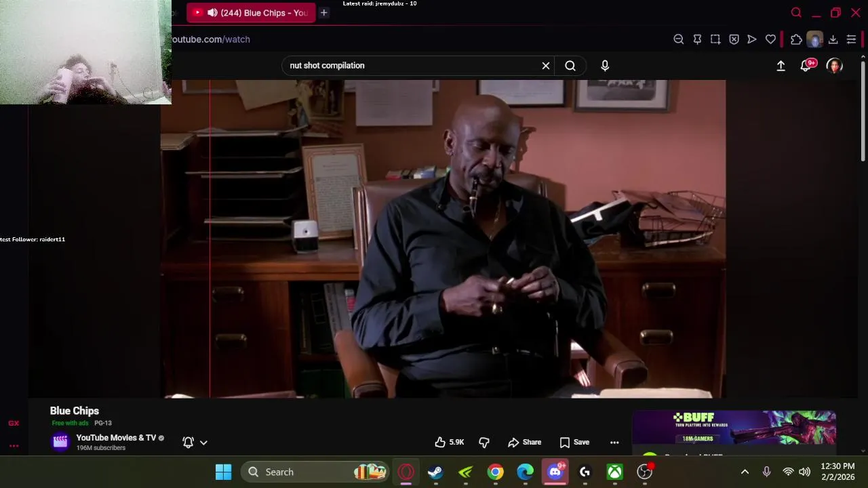868x488 pixels.
Task: Open OBS Studio from the taskbar
Action: (x=645, y=472)
